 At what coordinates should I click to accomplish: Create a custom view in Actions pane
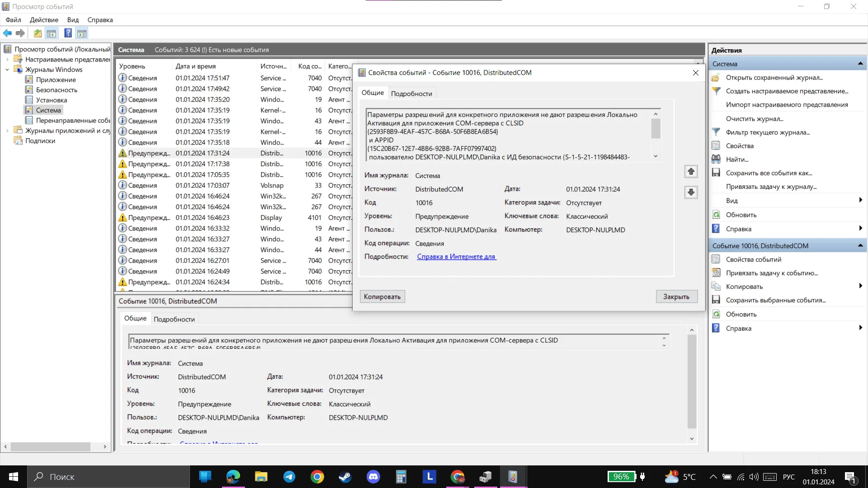(787, 91)
